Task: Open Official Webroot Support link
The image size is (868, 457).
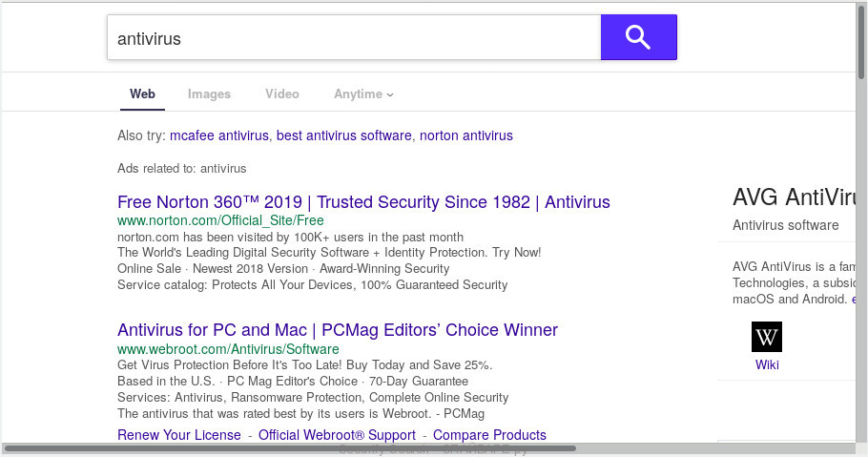Action: (337, 435)
